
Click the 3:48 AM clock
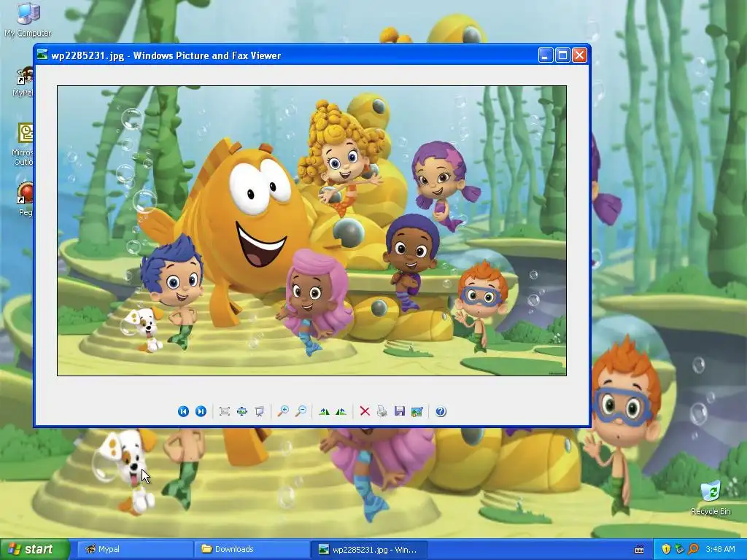pos(720,550)
